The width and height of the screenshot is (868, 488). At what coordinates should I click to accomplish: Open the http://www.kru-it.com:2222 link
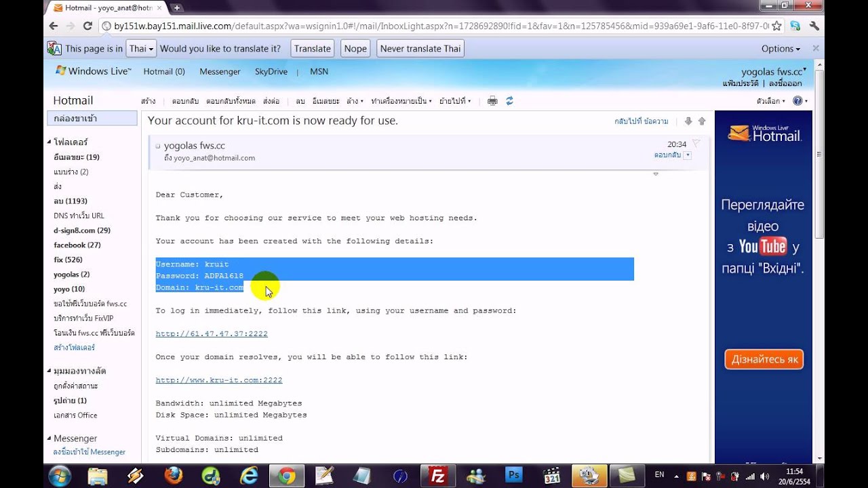coord(219,380)
